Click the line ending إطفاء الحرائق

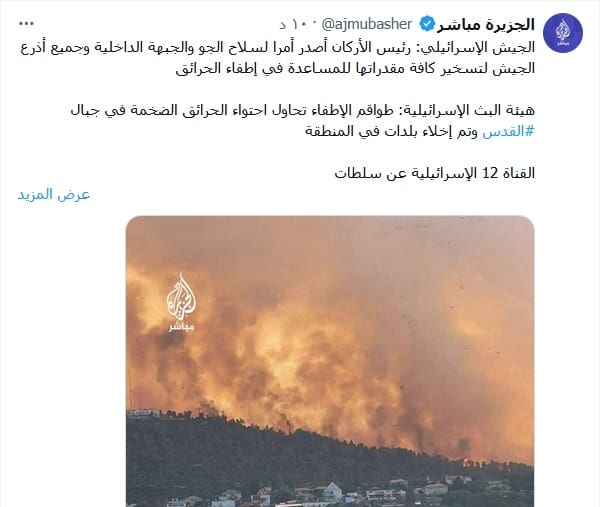(x=355, y=68)
